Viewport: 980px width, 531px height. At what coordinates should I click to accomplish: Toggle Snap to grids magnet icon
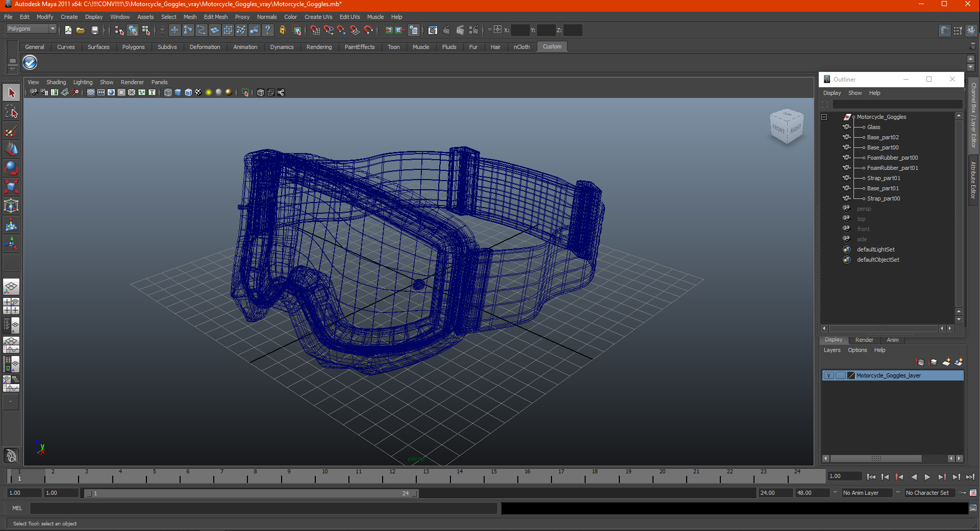coord(315,30)
